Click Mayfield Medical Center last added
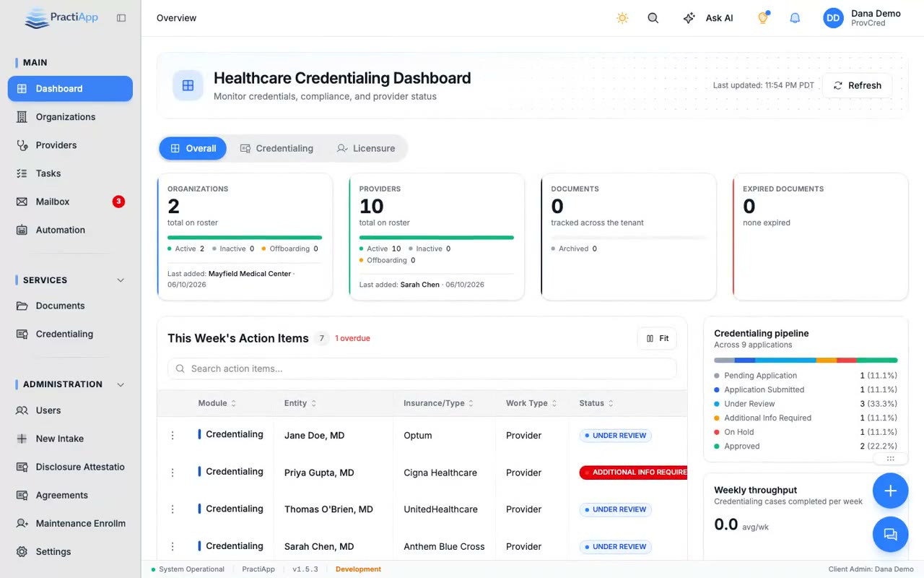Image resolution: width=924 pixels, height=578 pixels. (x=250, y=274)
